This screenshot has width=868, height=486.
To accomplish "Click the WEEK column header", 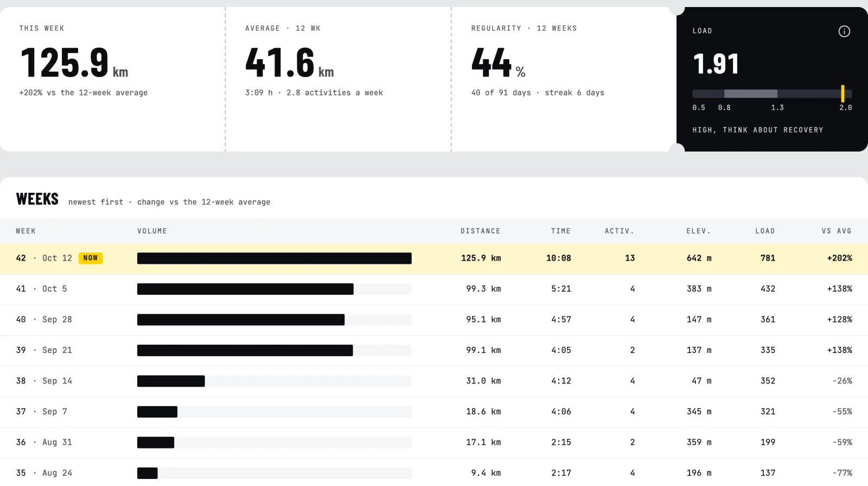I will coord(25,231).
